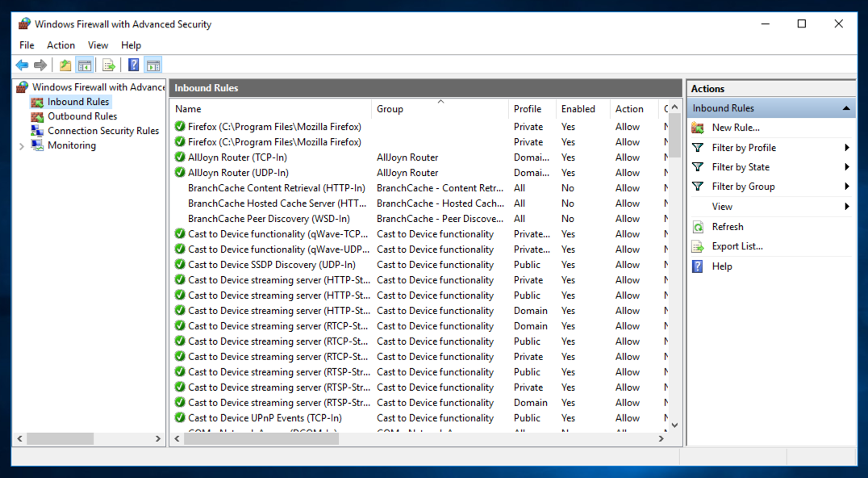Viewport: 868px width, 478px height.
Task: Click Filter by Group action
Action: click(x=744, y=187)
